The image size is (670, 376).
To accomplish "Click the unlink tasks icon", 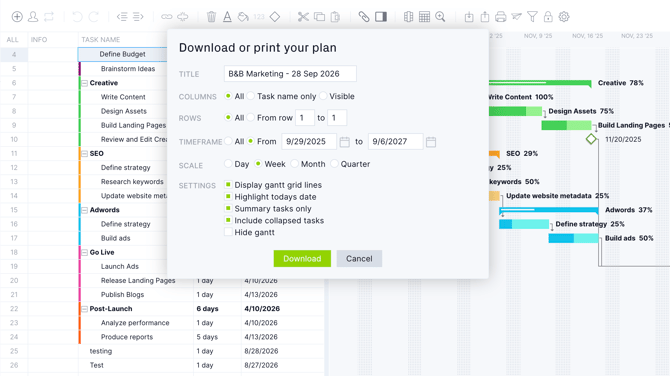I will [183, 17].
